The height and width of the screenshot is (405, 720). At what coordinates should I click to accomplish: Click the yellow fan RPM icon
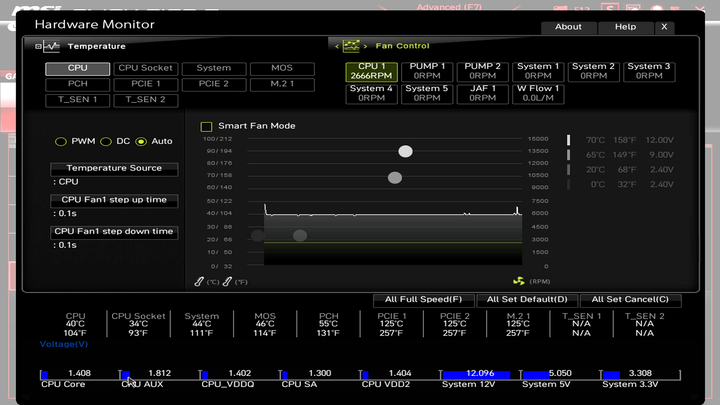519,281
